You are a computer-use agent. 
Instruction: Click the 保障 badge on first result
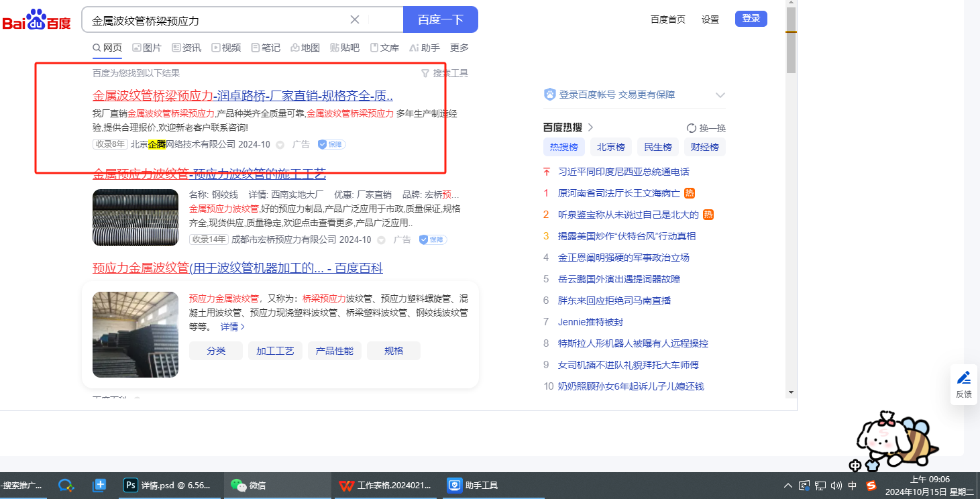pos(331,144)
